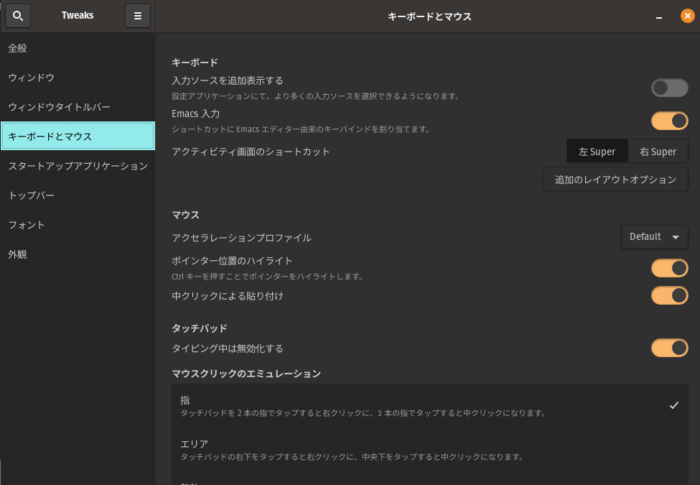Close the Tweaks window with orange button
The height and width of the screenshot is (485, 700).
[687, 16]
